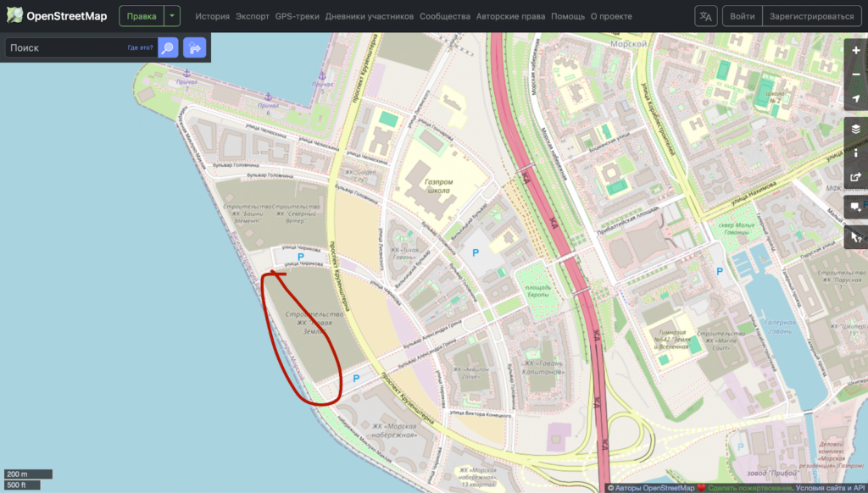Open the map legend info panel
Screen dimensions: 868x493
pyautogui.click(x=855, y=153)
